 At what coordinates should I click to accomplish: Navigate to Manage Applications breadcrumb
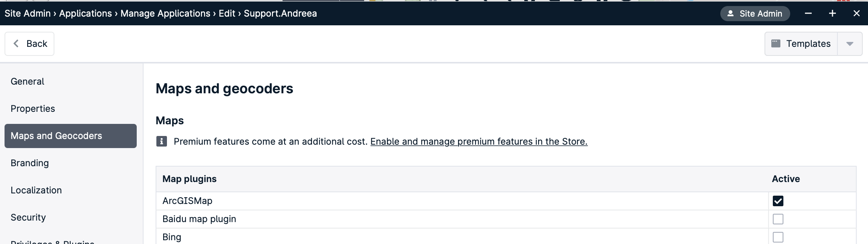(165, 14)
